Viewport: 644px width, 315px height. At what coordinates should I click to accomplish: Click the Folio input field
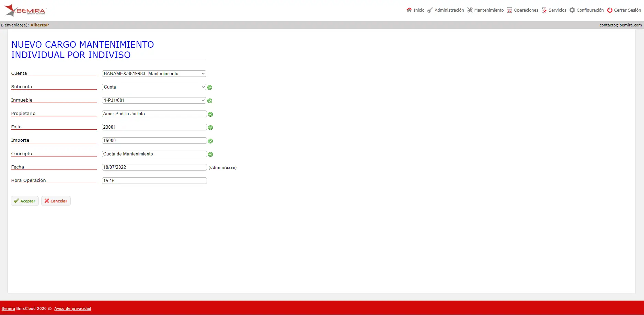(x=154, y=127)
